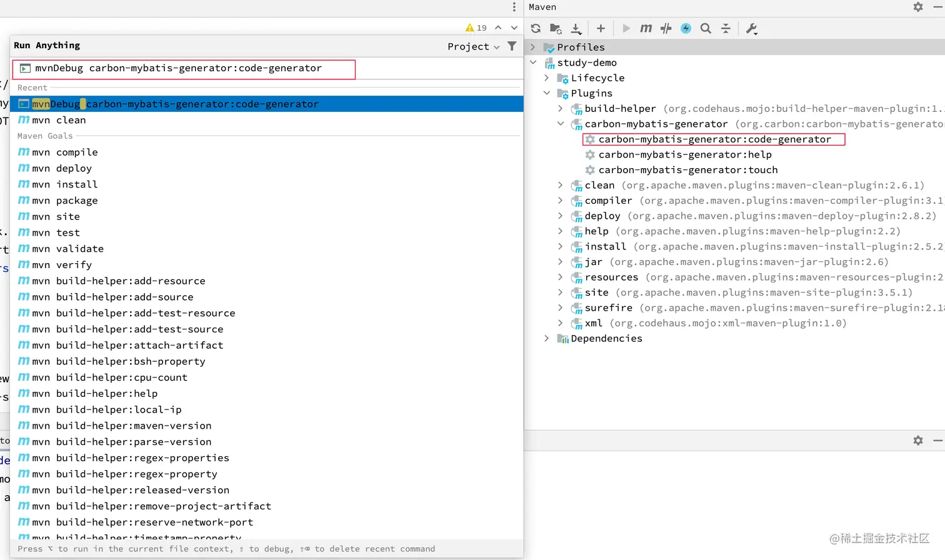The width and height of the screenshot is (945, 560).
Task: Choose the mvn install goal
Action: (267, 184)
